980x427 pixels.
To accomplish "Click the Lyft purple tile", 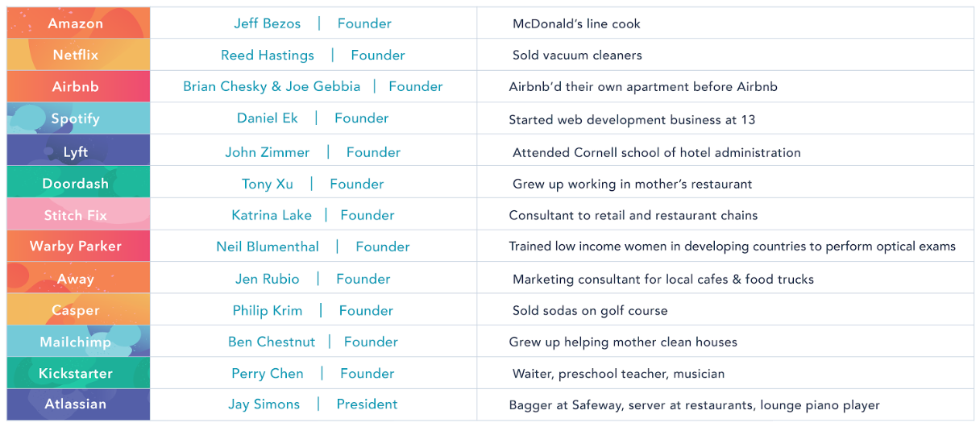I will point(76,152).
